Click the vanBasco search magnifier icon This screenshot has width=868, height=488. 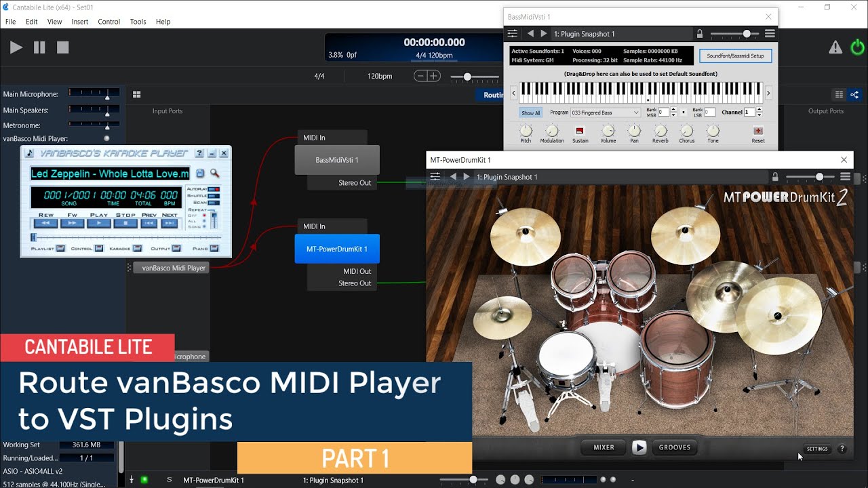(214, 174)
